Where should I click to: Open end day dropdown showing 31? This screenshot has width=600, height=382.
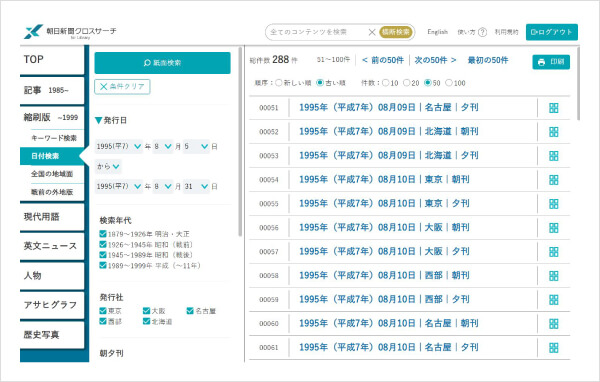point(196,186)
